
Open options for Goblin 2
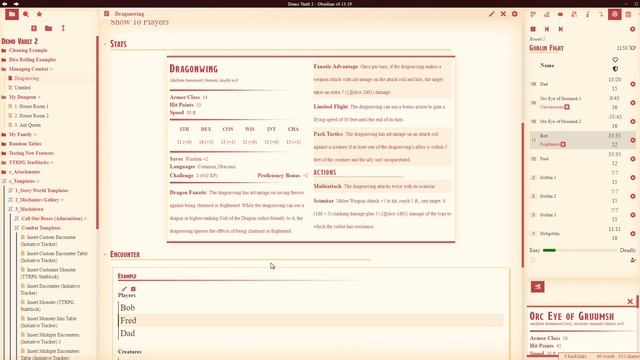(633, 196)
